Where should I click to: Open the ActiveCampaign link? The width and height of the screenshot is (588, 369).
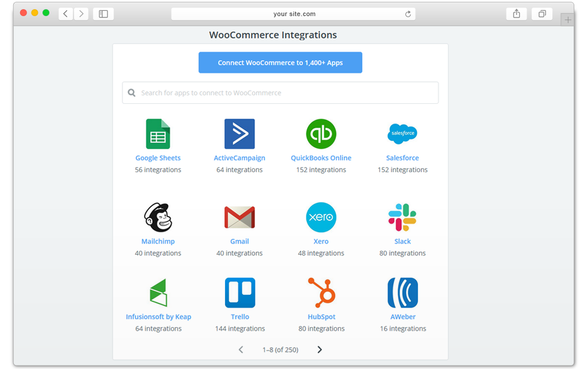[239, 158]
